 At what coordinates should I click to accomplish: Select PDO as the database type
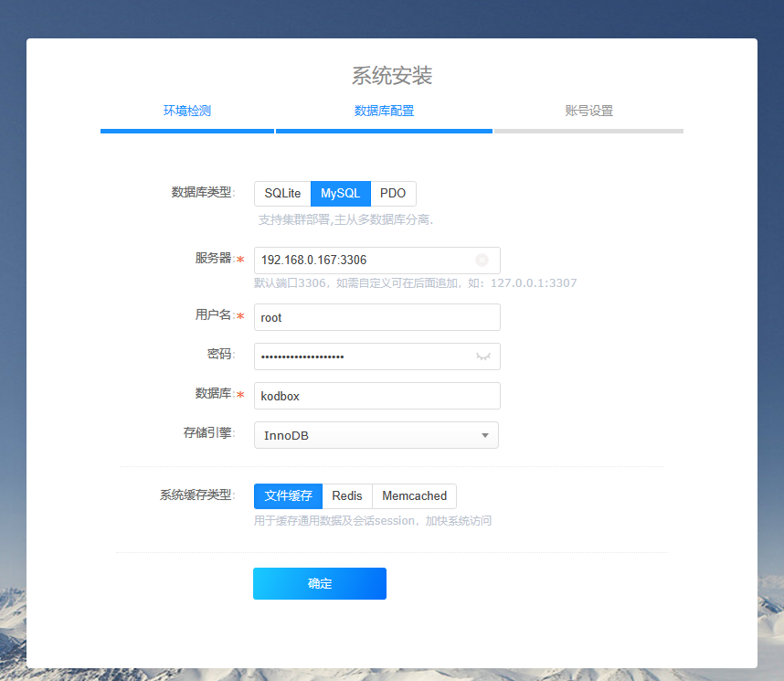[x=393, y=193]
